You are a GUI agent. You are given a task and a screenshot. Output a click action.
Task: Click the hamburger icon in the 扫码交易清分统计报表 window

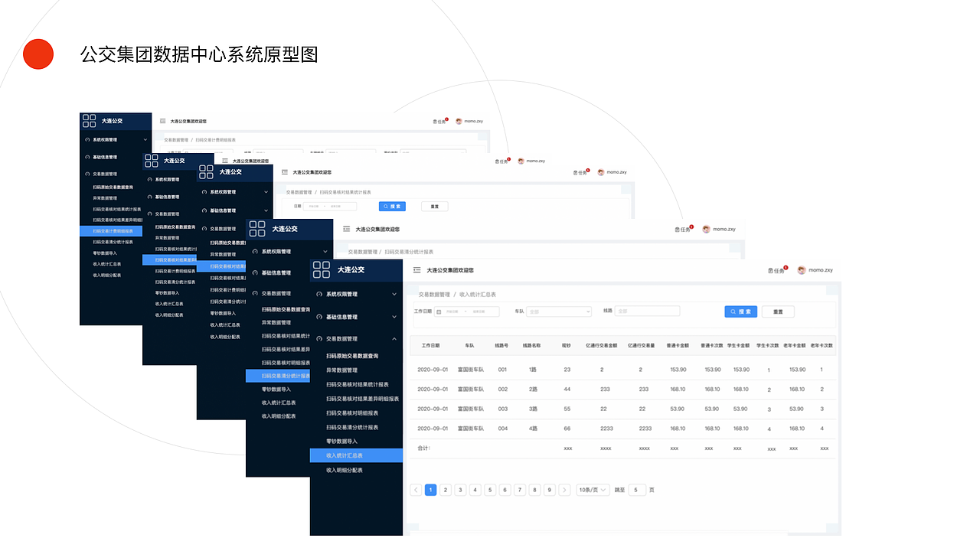click(347, 229)
